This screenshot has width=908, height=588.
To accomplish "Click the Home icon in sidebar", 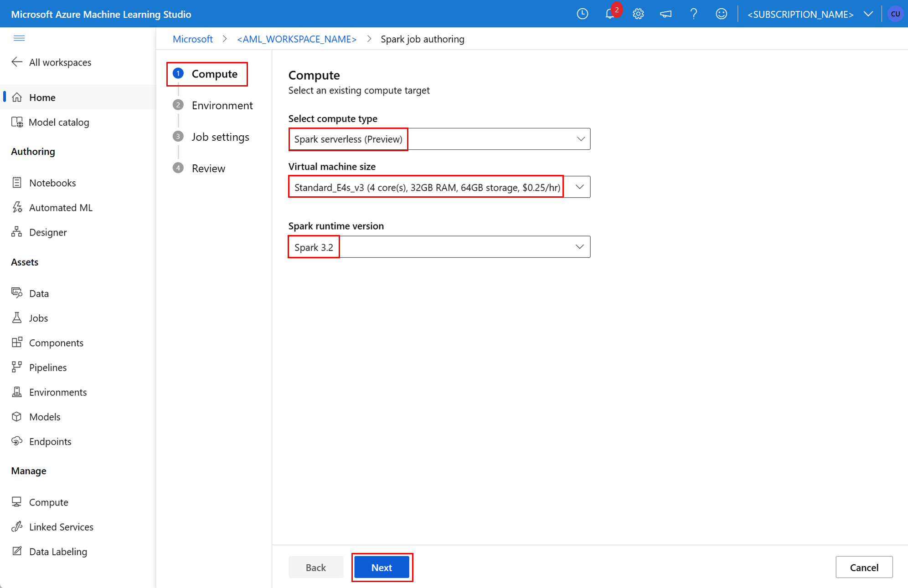I will click(x=21, y=97).
